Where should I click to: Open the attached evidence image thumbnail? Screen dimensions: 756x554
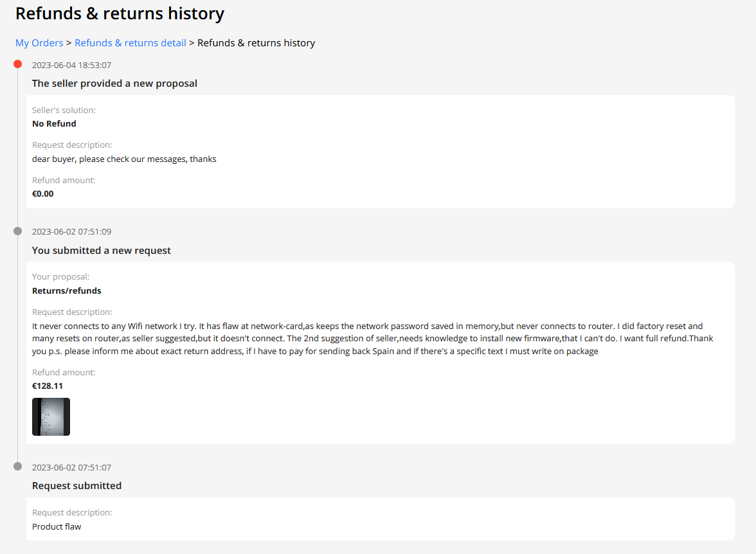point(51,416)
